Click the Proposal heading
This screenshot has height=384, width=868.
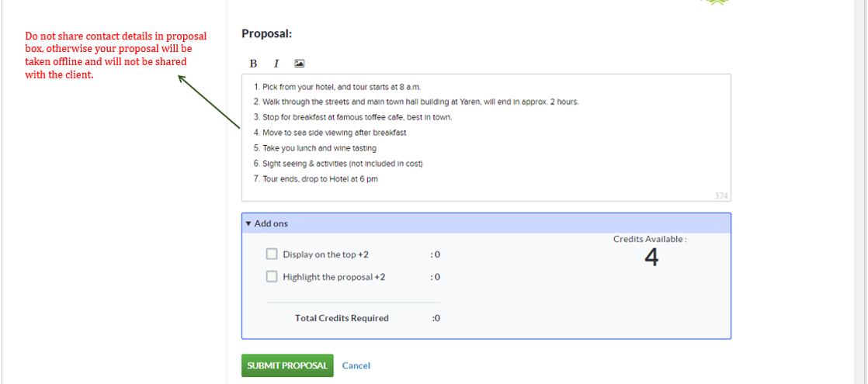pyautogui.click(x=266, y=33)
